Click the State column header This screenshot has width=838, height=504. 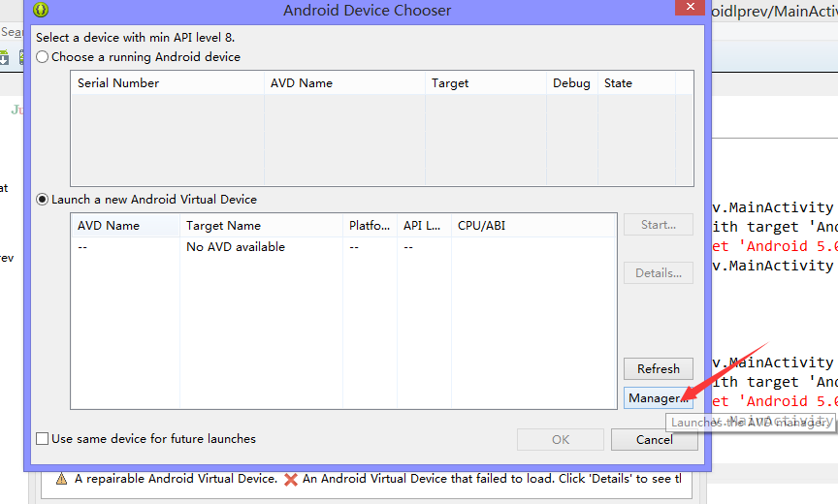click(x=636, y=83)
